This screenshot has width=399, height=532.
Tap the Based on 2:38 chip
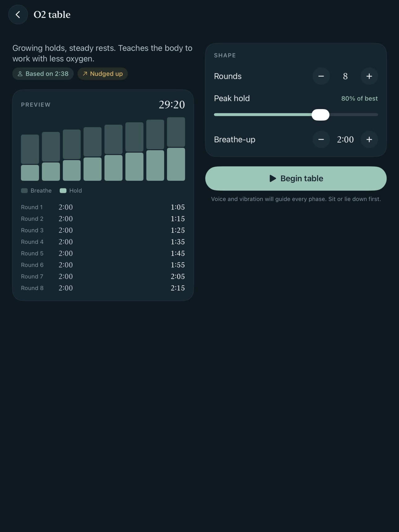43,74
